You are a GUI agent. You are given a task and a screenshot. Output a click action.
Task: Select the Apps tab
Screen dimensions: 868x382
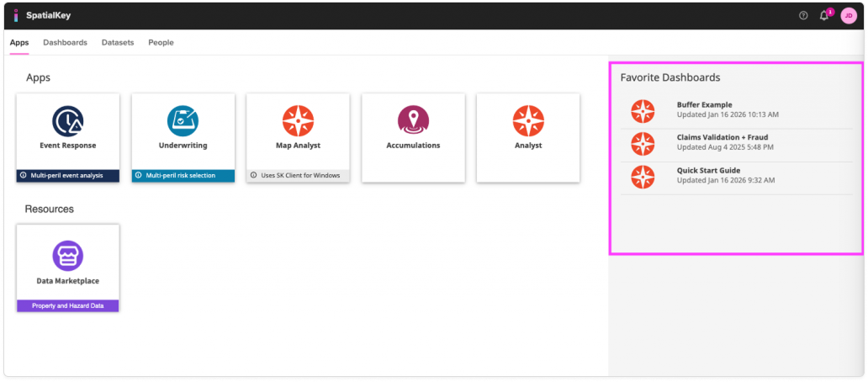(19, 42)
